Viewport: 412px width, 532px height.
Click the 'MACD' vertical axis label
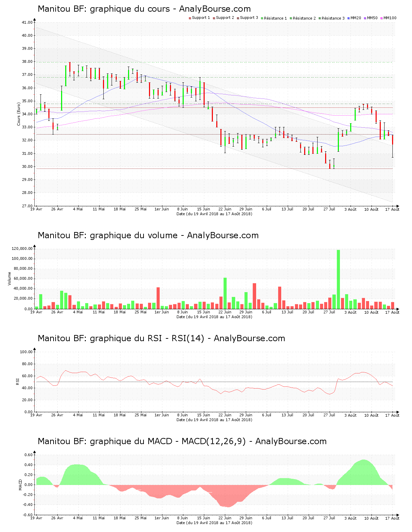point(20,484)
